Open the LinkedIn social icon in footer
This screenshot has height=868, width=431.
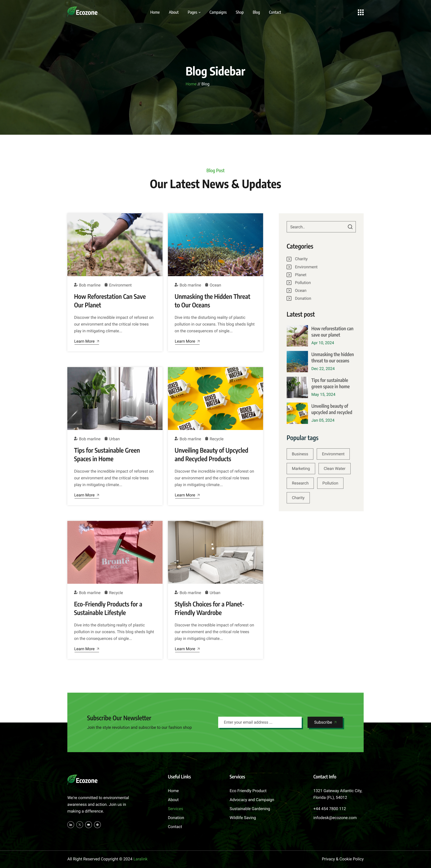[71, 824]
